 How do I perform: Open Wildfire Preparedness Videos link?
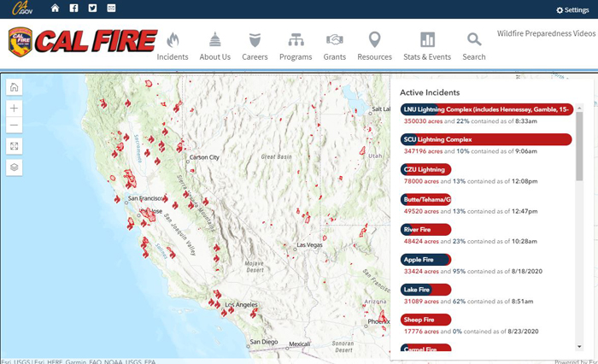[546, 33]
